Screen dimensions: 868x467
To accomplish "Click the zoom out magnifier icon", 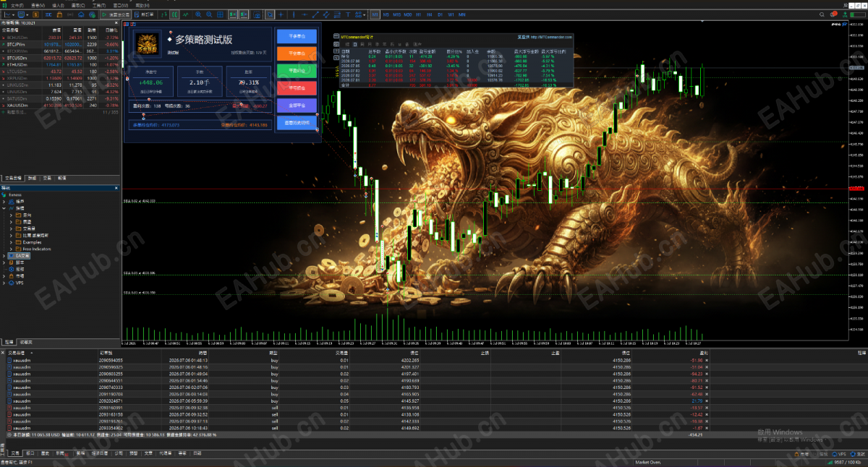I will (x=209, y=14).
